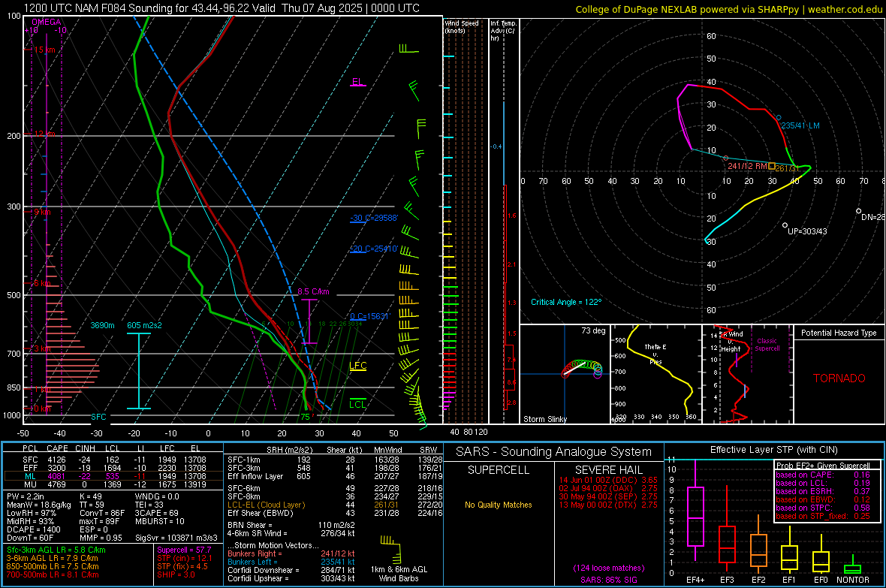Select the EFF parcel row label
This screenshot has height=588, width=886.
pyautogui.click(x=30, y=468)
